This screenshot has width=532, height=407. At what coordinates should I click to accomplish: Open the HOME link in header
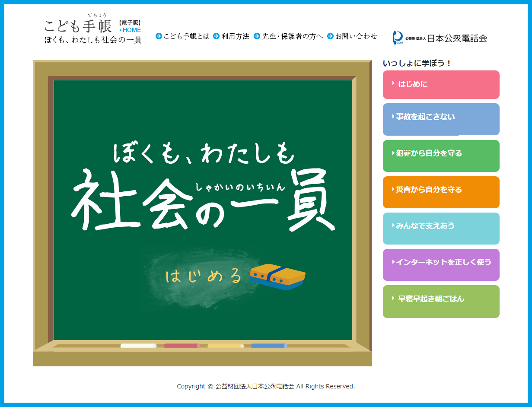pos(131,30)
